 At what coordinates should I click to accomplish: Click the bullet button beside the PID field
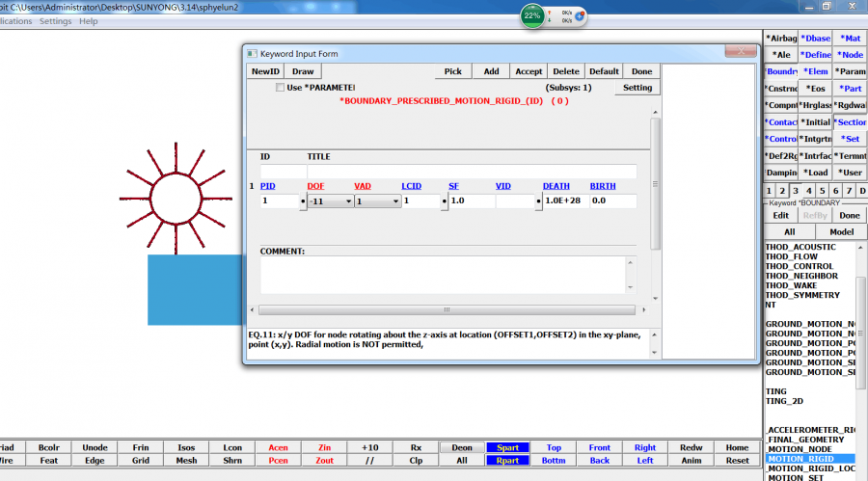pyautogui.click(x=304, y=202)
